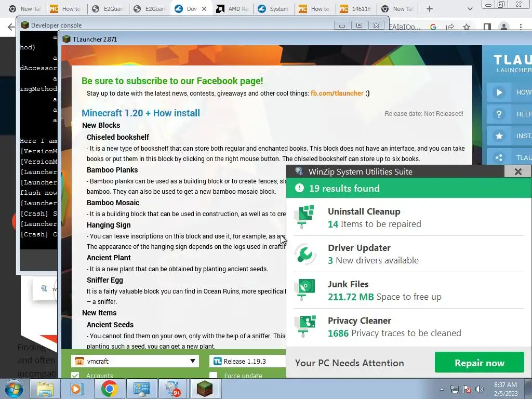
Task: Open the clock showing 8:37 AM
Action: click(x=506, y=389)
